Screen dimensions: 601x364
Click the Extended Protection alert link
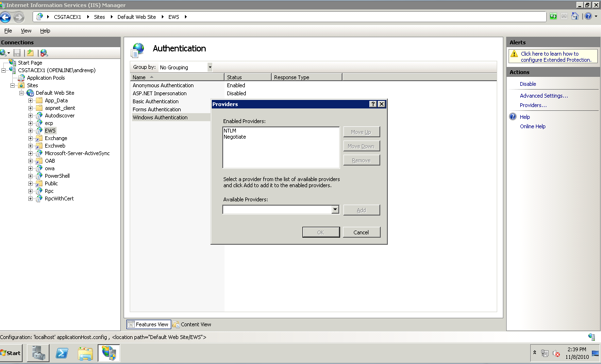[x=556, y=57]
